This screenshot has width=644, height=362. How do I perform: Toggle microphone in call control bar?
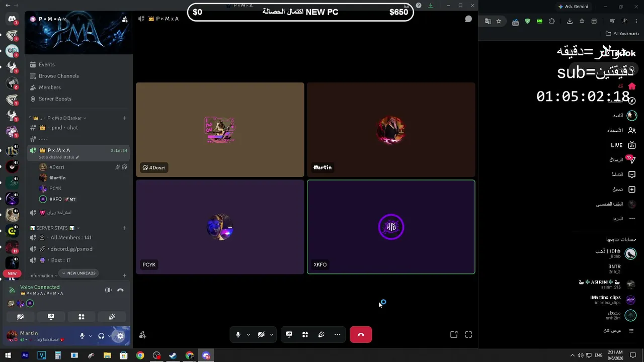tap(238, 335)
